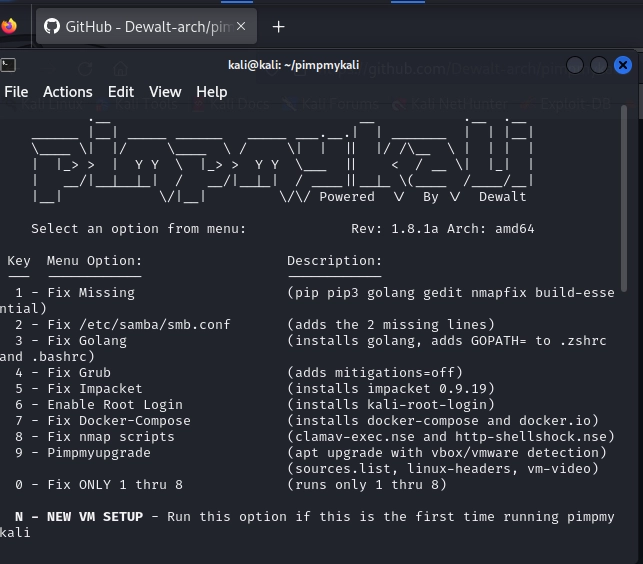Image resolution: width=643 pixels, height=564 pixels.
Task: Click the GitHub favicon on the browser tab
Action: (52, 27)
